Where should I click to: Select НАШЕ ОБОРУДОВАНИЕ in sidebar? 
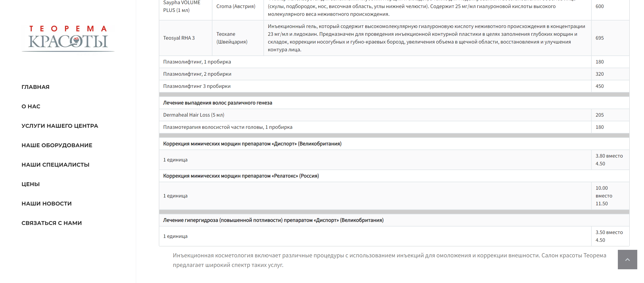[x=57, y=145]
